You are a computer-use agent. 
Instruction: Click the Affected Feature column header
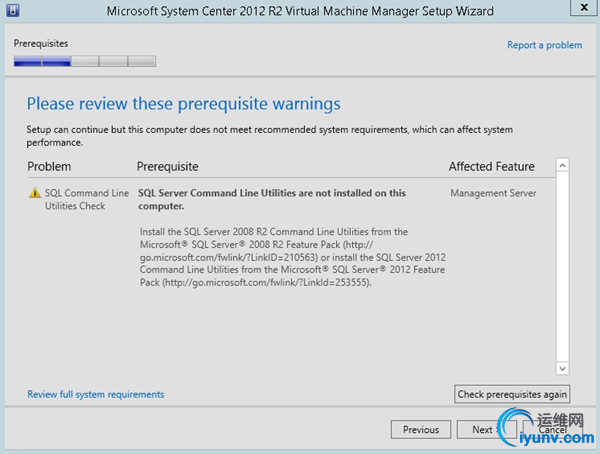(492, 167)
